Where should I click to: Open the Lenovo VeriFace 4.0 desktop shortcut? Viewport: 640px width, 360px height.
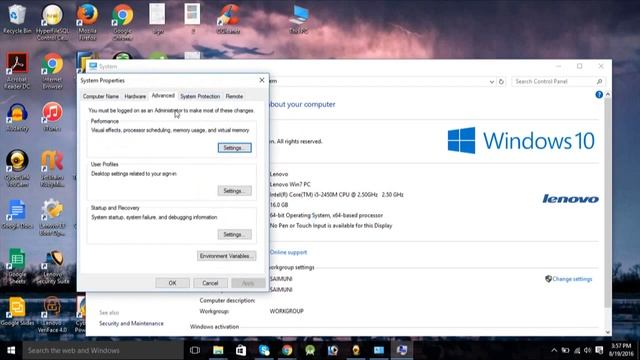pyautogui.click(x=52, y=314)
